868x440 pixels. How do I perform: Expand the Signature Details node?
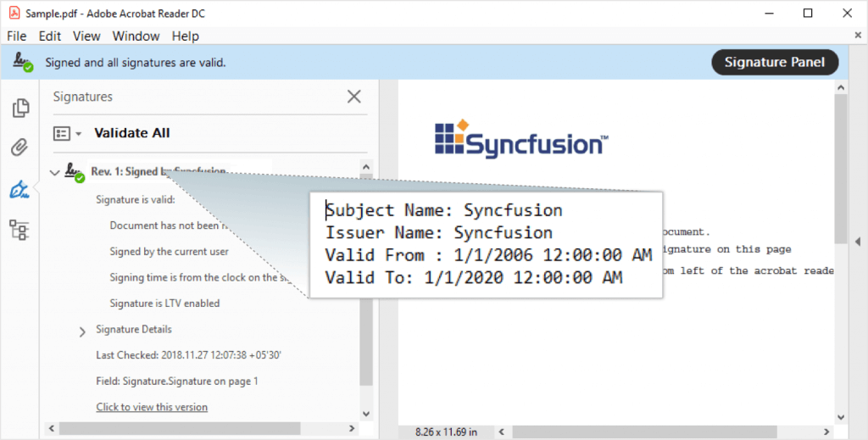click(82, 331)
